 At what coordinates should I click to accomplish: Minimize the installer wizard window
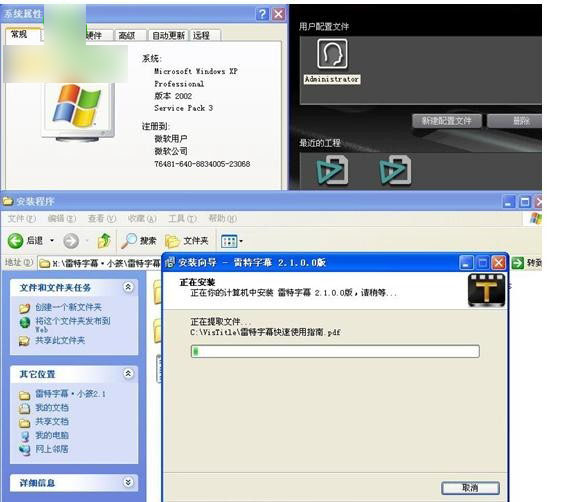point(466,263)
